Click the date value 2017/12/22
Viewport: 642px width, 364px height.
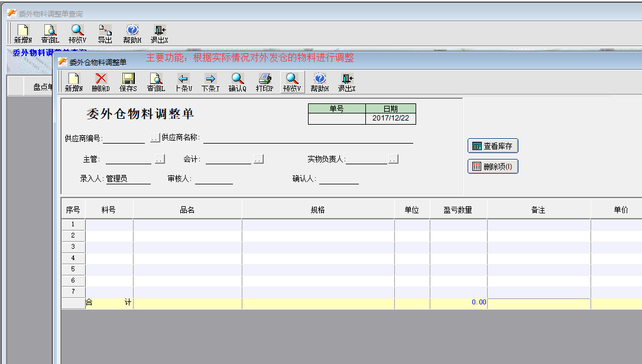tap(391, 118)
